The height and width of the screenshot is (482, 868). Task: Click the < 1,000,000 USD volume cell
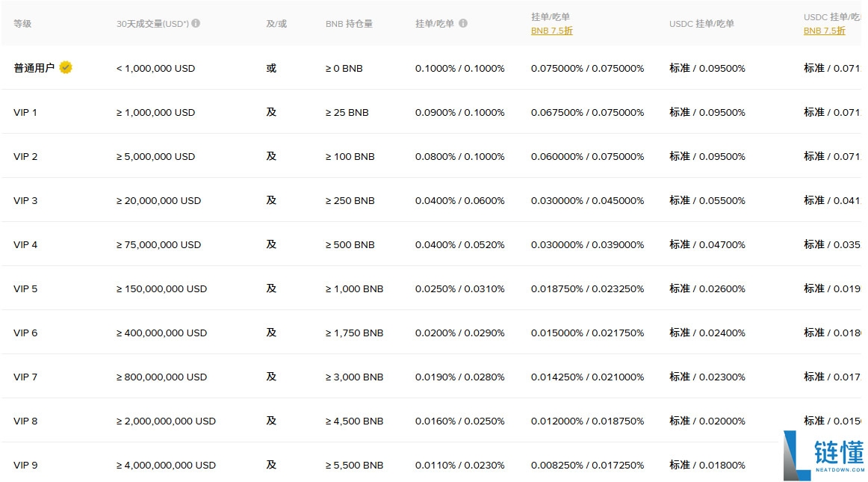click(155, 69)
